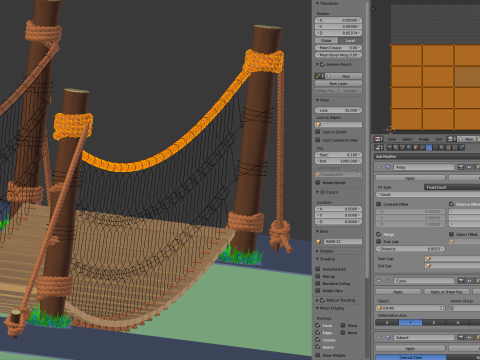Select Local transform orientation
Viewport: 480px width, 360px height.
tap(350, 40)
